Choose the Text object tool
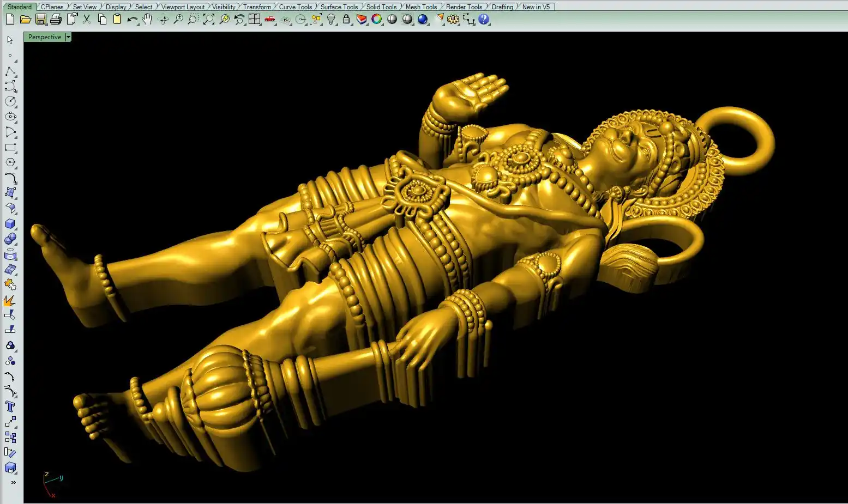Viewport: 848px width, 504px height. tap(10, 406)
